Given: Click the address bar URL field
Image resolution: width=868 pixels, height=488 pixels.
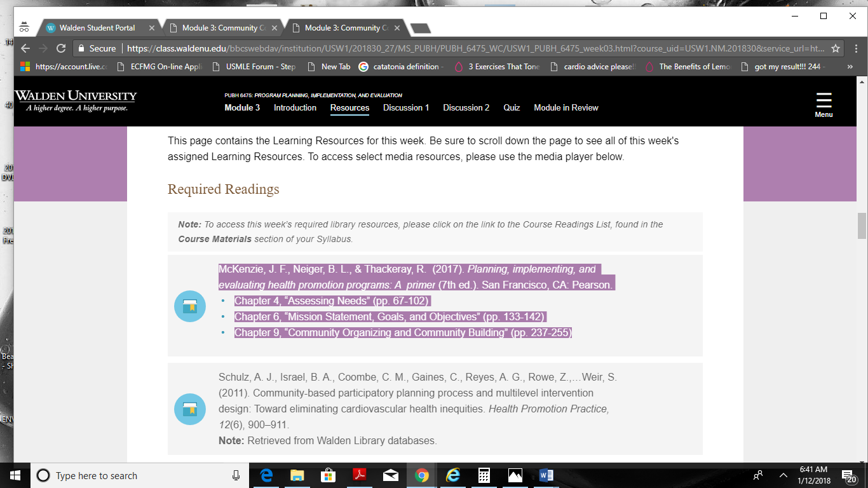Looking at the screenshot, I should coord(475,48).
